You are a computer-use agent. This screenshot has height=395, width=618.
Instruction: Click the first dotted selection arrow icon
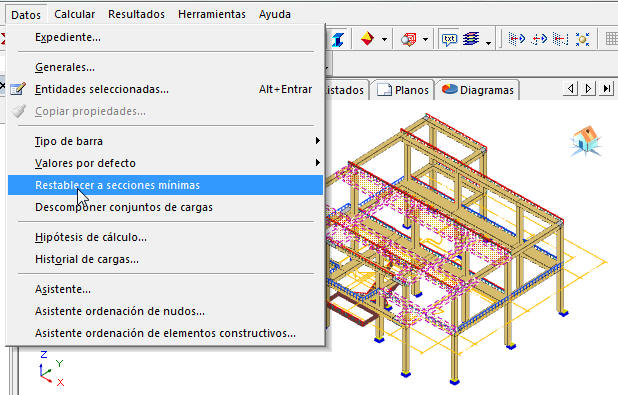[x=517, y=39]
